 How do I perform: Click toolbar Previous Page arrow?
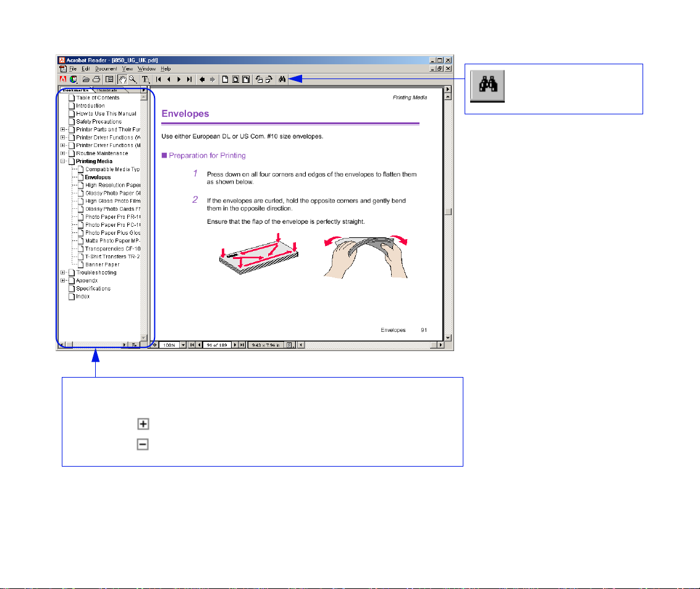click(x=169, y=80)
